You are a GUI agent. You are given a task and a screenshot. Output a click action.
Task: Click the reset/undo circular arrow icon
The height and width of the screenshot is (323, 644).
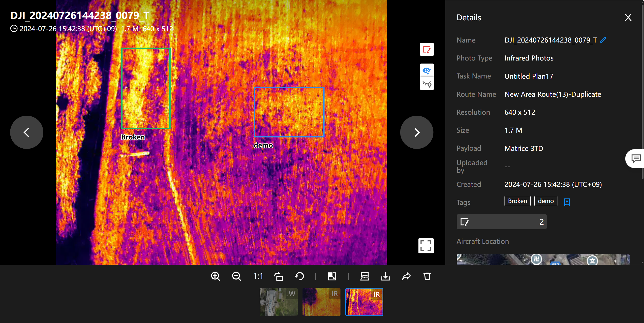(x=299, y=276)
